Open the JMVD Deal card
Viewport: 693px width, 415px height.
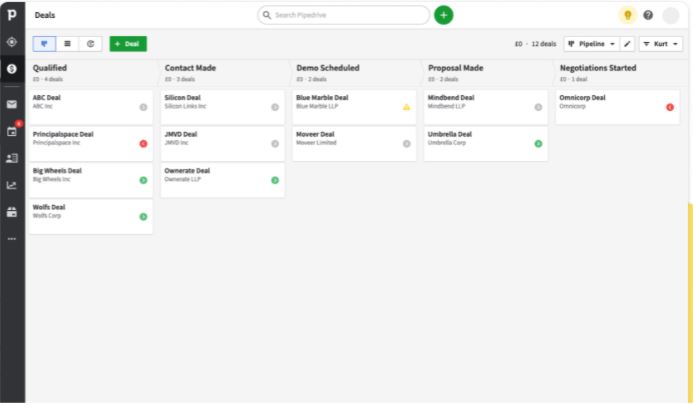pyautogui.click(x=222, y=144)
